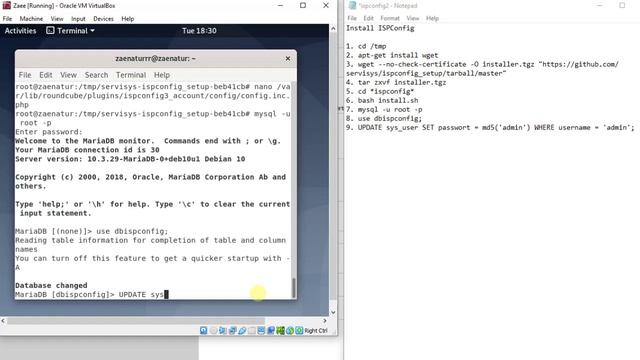Click the shared folders icon in the VirtualBox status bar
Screen dimensions: 640x360
click(x=251, y=331)
